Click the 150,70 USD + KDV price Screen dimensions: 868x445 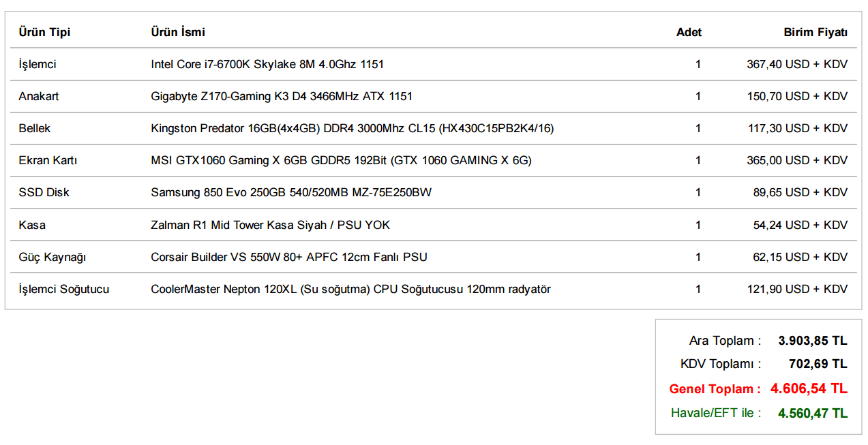coord(797,96)
